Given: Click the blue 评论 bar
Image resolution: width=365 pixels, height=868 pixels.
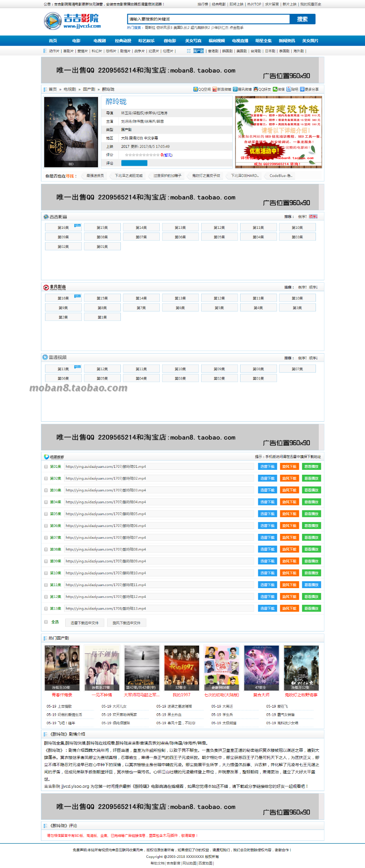Looking at the screenshot, I should 134,163.
